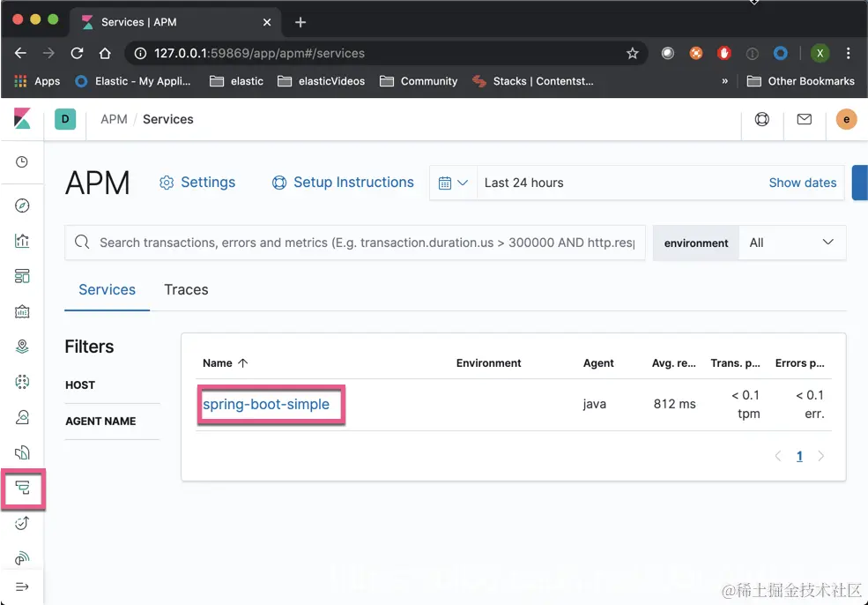Switch to the Traces tab
The width and height of the screenshot is (868, 605).
pos(186,290)
